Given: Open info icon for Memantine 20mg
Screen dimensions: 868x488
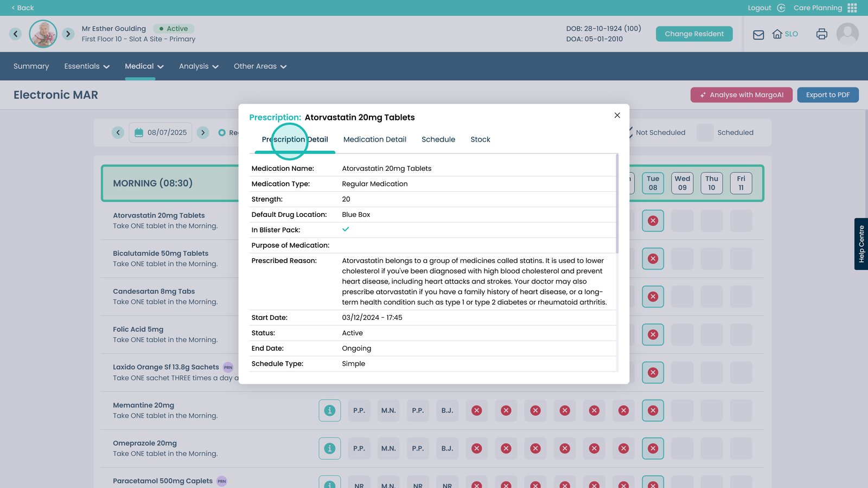Looking at the screenshot, I should [x=330, y=410].
